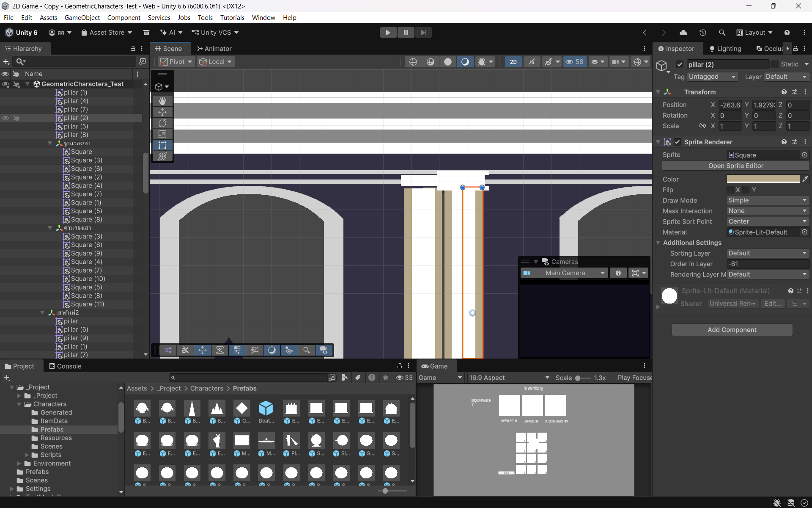The image size is (812, 508).
Task: Open the Unity help icon in toolbar
Action: pos(787,33)
